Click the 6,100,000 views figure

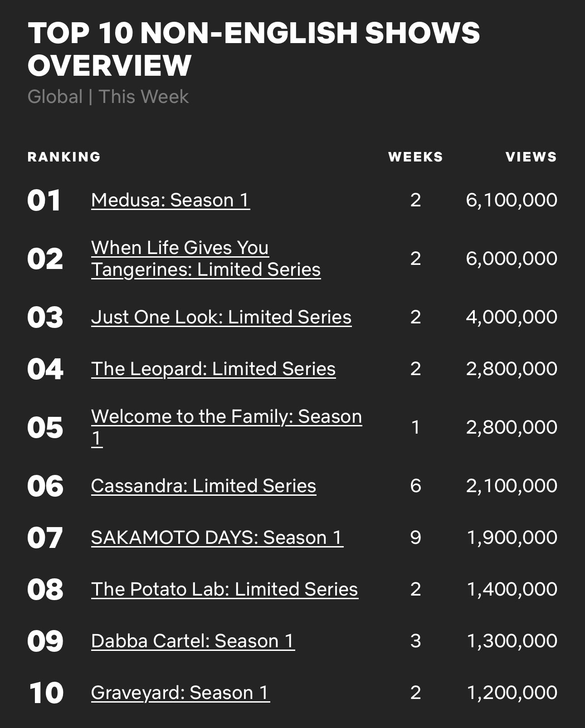[512, 200]
